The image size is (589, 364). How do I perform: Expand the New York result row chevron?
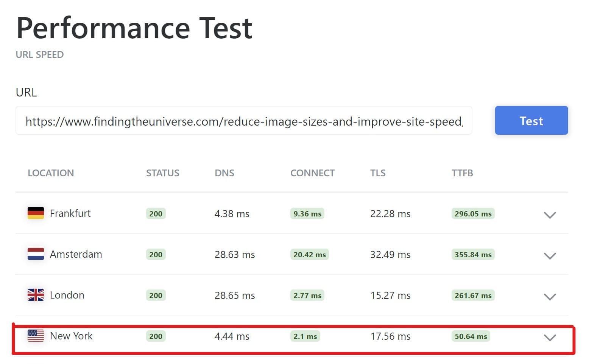click(x=550, y=337)
